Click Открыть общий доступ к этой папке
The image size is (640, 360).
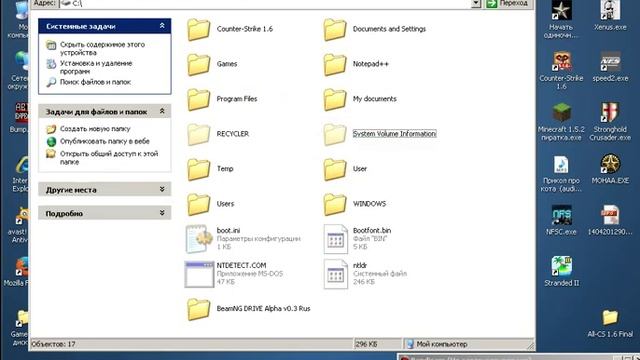tap(109, 158)
